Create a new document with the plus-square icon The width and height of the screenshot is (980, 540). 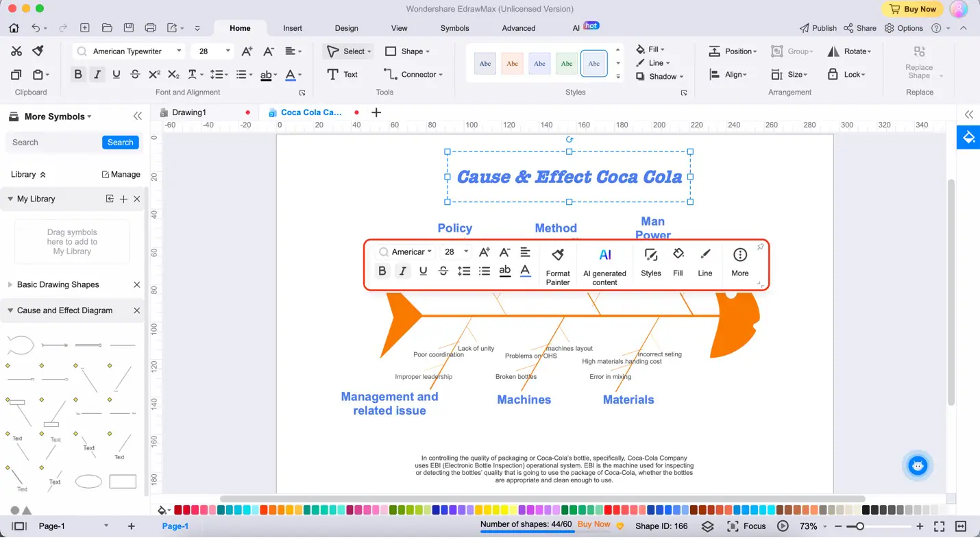85,28
